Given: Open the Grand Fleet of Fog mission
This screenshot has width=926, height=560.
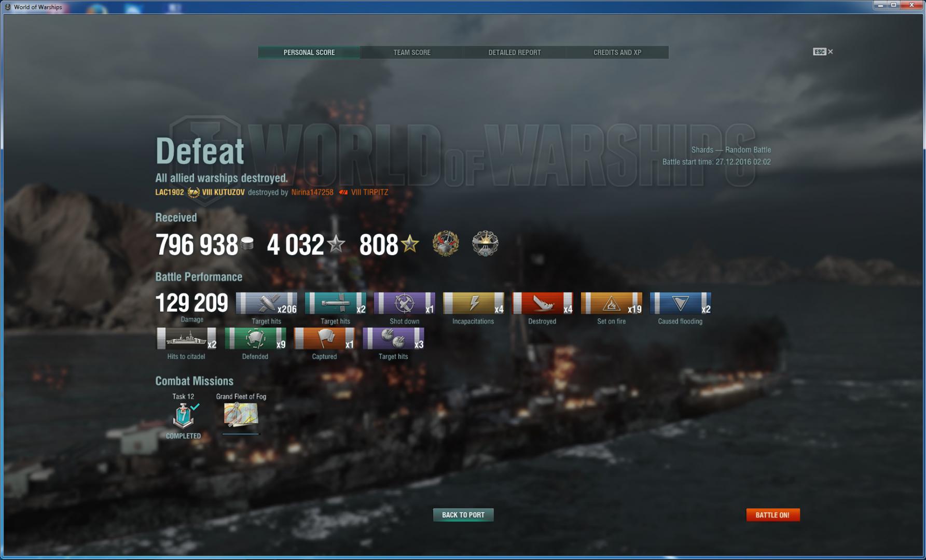Looking at the screenshot, I should pyautogui.click(x=241, y=415).
